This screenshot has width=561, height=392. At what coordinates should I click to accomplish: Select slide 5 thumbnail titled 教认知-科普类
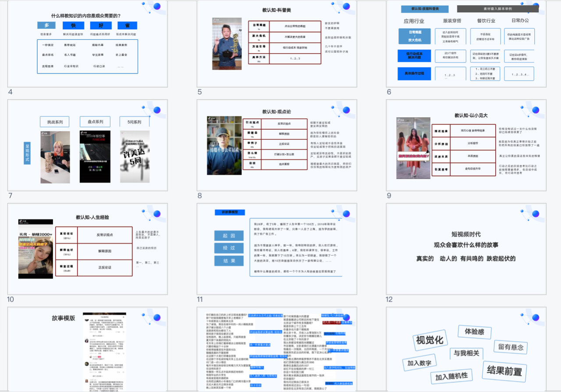(277, 43)
